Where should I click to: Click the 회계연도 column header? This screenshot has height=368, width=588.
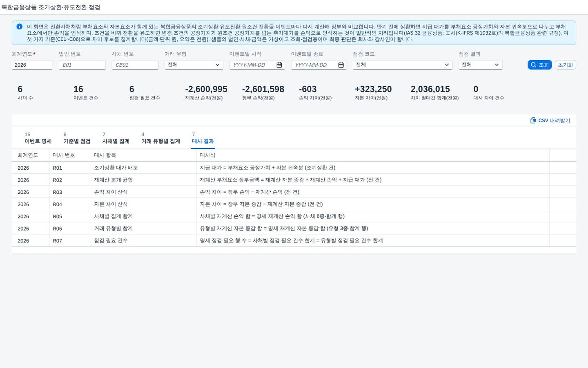31,155
